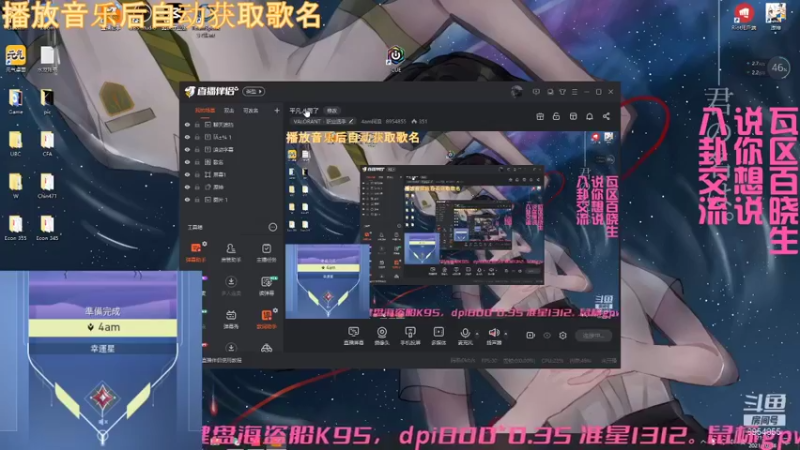This screenshot has height=450, width=800.
Task: Hide the 歌名 layer with its eye
Action: coord(187,162)
